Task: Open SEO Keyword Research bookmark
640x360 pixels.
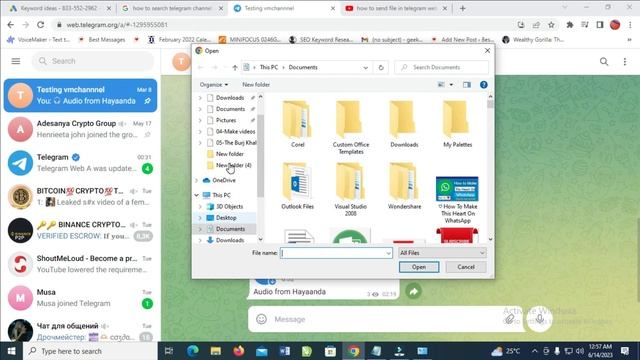Action: (321, 40)
